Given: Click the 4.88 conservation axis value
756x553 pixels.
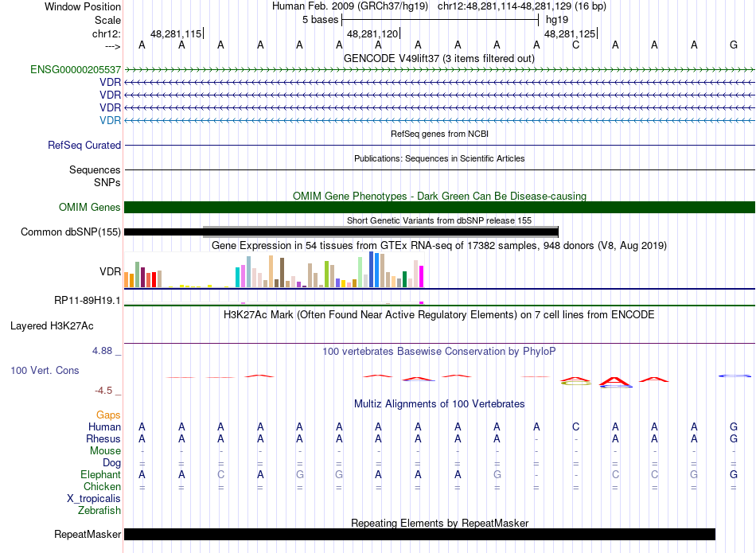Looking at the screenshot, I should pos(102,351).
